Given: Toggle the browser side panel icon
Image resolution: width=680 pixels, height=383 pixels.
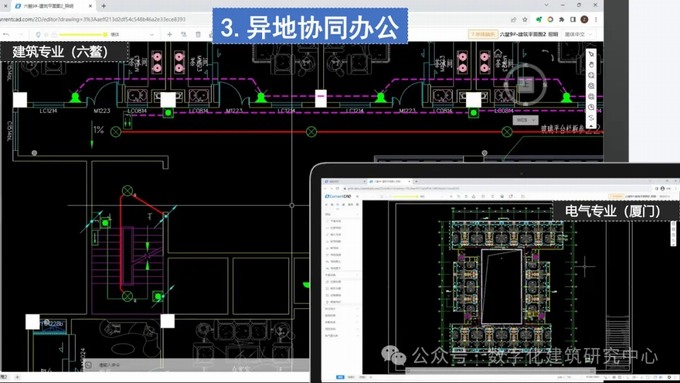Looking at the screenshot, I should [573, 20].
